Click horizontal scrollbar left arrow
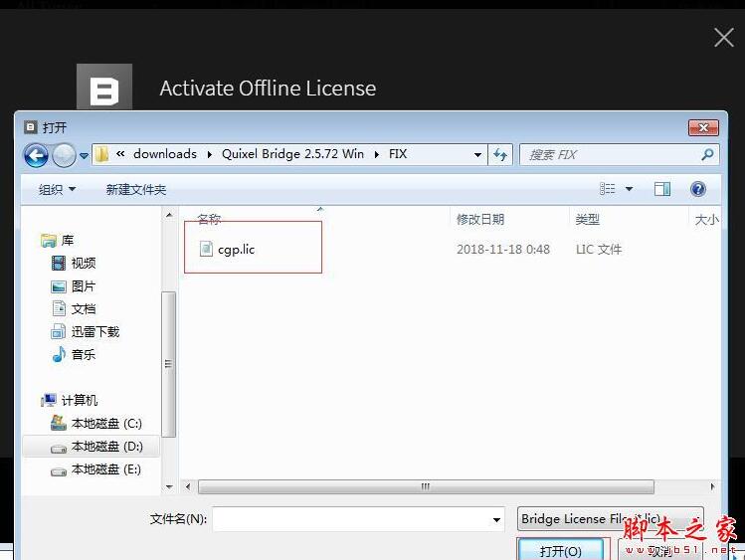The height and width of the screenshot is (560, 745). click(188, 486)
